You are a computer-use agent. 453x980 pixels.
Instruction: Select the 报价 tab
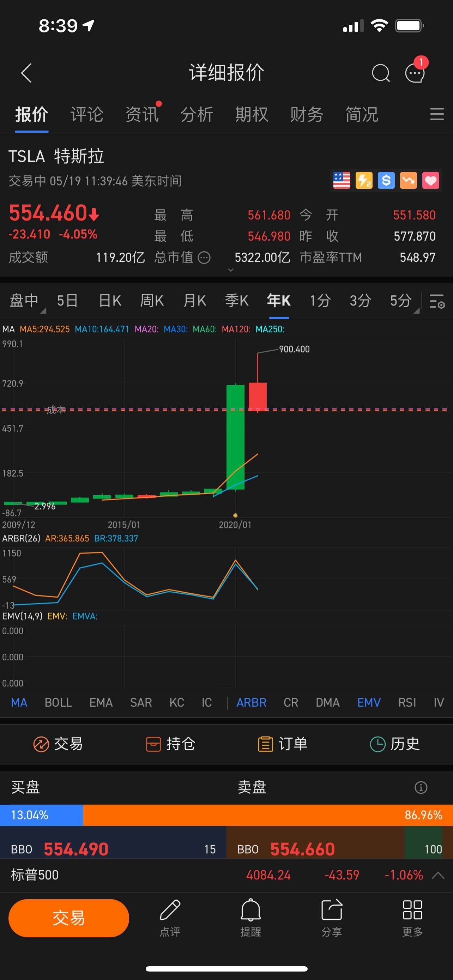click(31, 115)
